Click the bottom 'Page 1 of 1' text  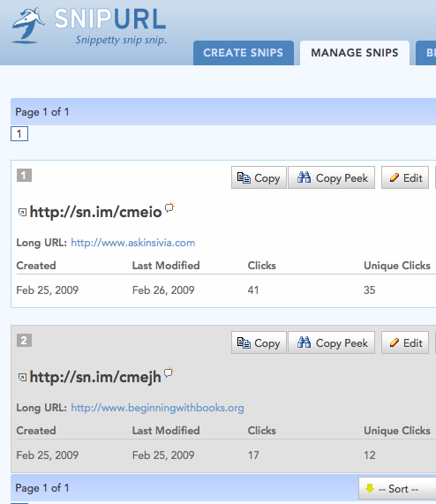coord(42,488)
